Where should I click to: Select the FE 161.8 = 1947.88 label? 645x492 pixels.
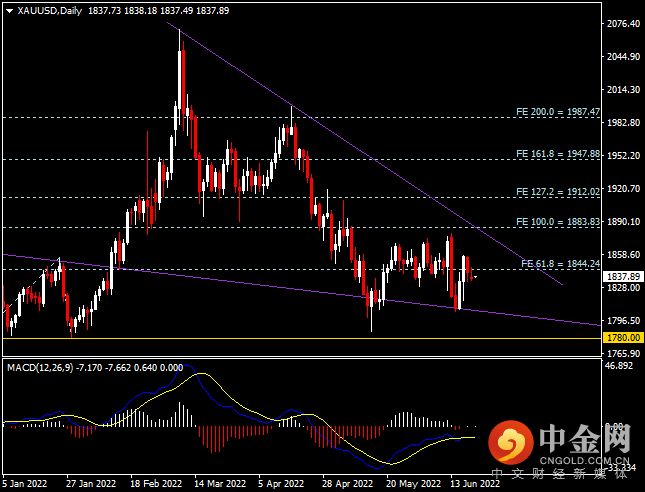(558, 154)
